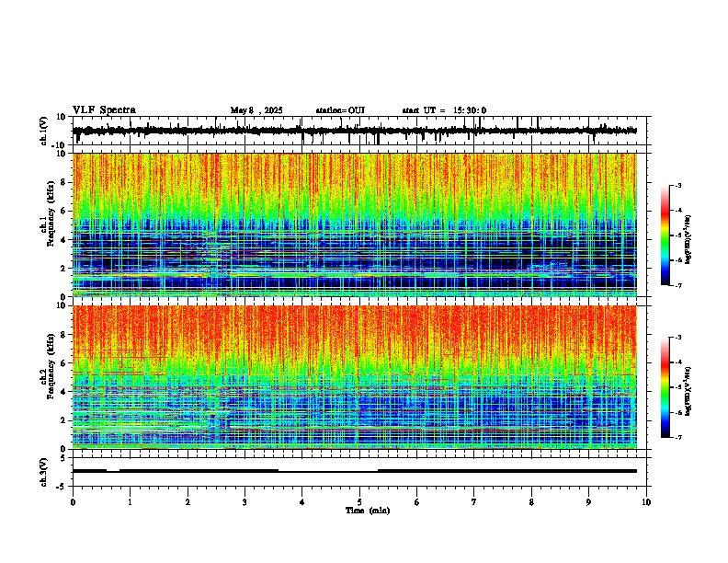Click time axis tick label "5"
The width and height of the screenshot is (728, 563).
pos(359,502)
